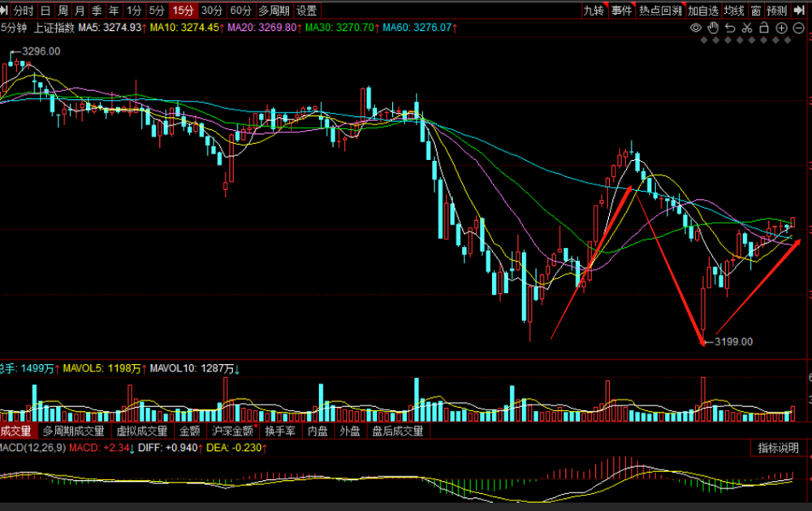Image resolution: width=812 pixels, height=511 pixels.
Task: Click the 事件 events button
Action: point(621,11)
